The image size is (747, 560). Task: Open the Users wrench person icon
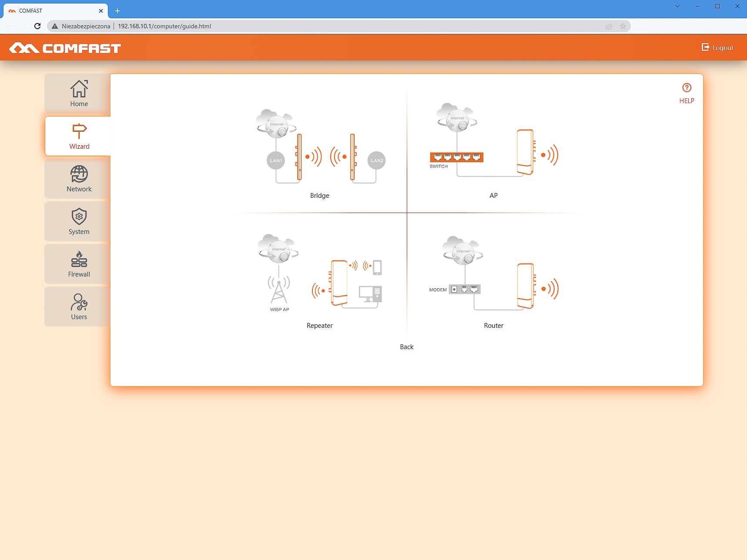tap(79, 302)
